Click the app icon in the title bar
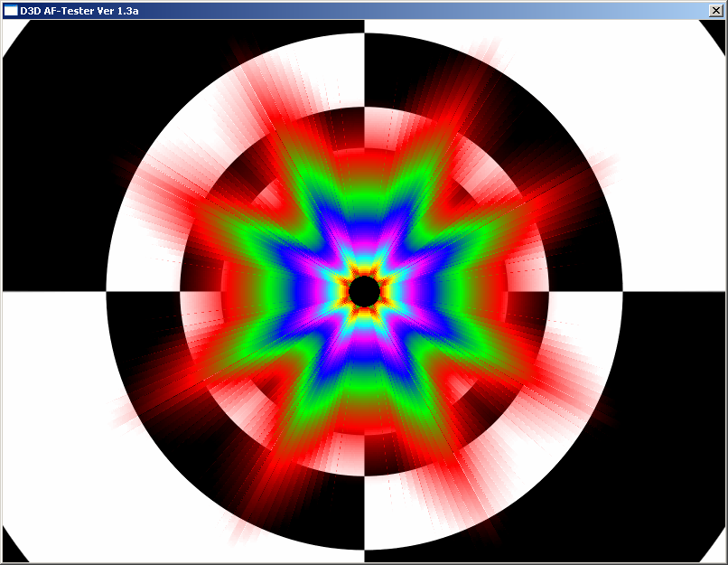This screenshot has width=728, height=565. click(x=11, y=10)
